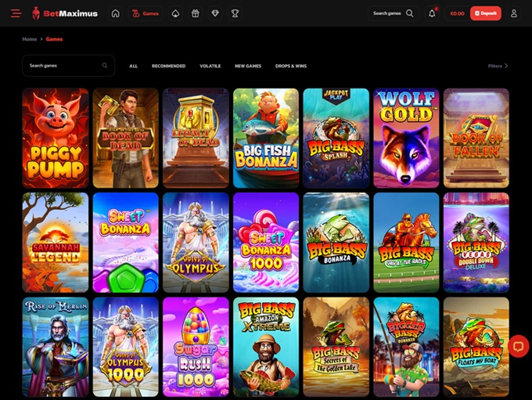Open the Piggy Pump game tile
Image resolution: width=532 pixels, height=400 pixels.
pos(55,138)
